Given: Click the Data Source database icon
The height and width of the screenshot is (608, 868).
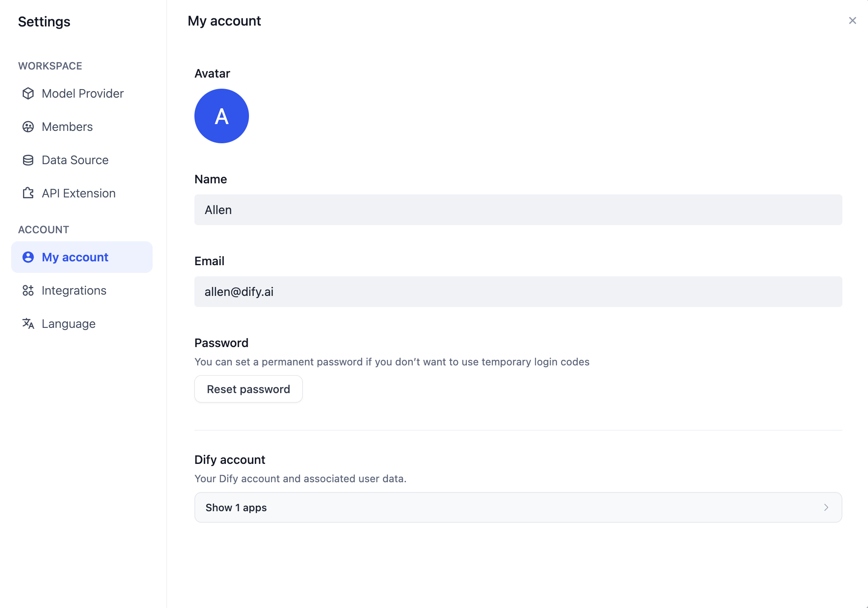Looking at the screenshot, I should pos(28,160).
